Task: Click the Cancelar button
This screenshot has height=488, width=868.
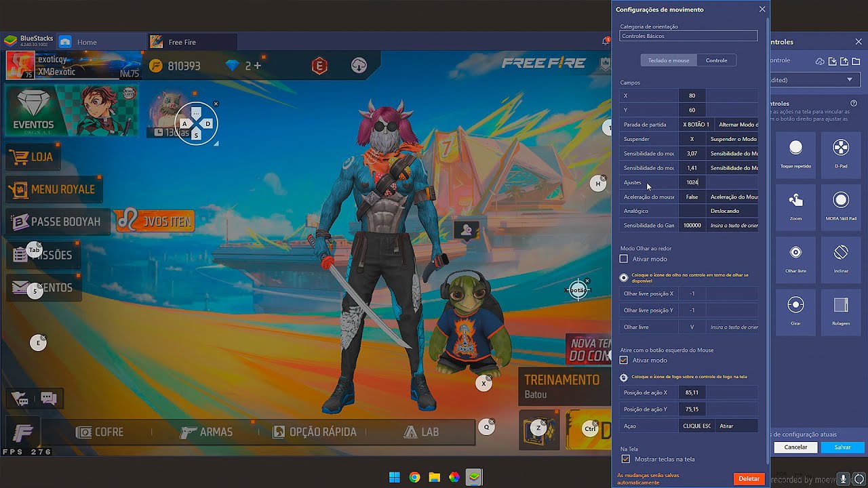Action: coord(795,447)
